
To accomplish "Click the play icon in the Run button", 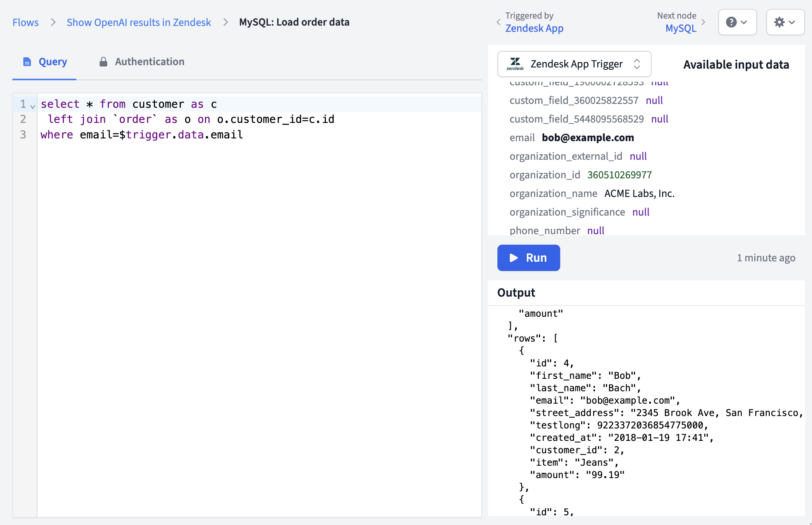I will pos(514,258).
